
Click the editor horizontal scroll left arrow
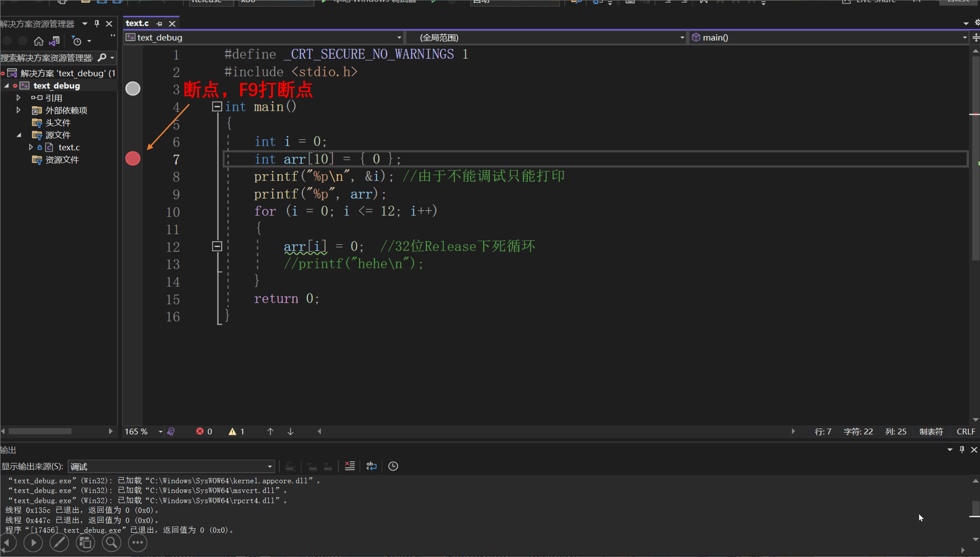coord(319,431)
